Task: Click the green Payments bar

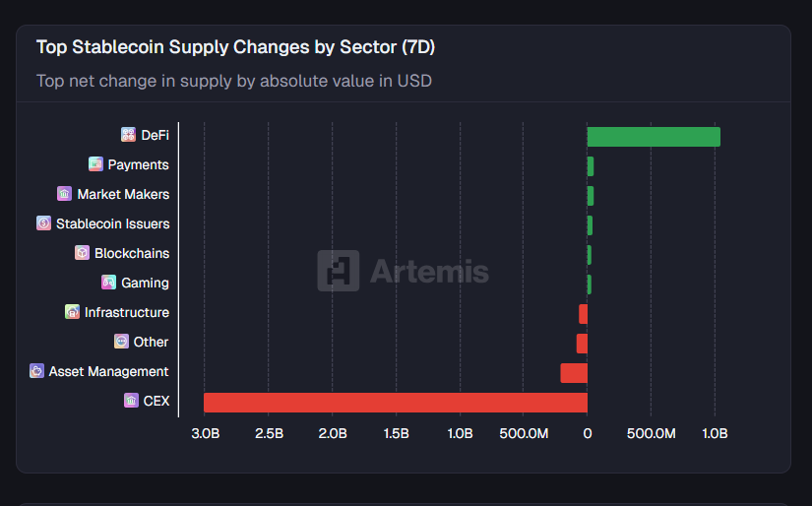Action: coord(591,166)
